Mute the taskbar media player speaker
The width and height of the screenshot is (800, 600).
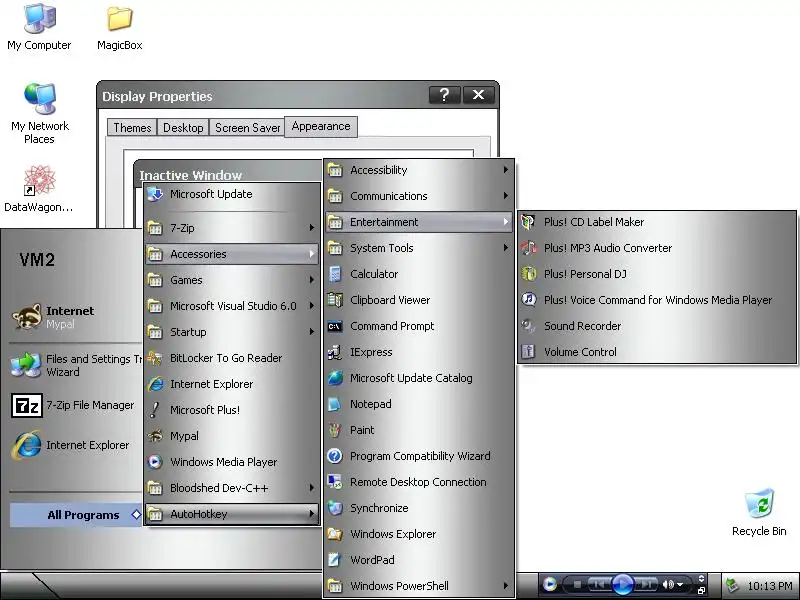668,585
